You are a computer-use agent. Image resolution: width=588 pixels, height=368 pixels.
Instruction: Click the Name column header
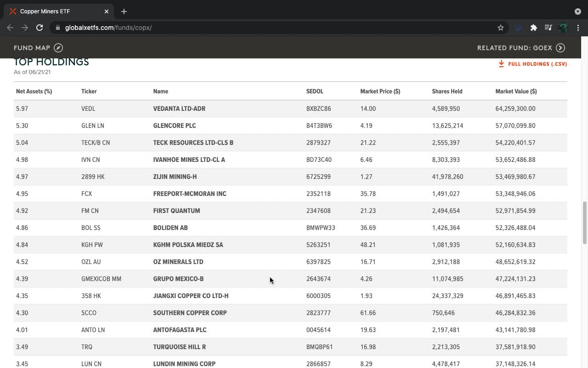(161, 91)
